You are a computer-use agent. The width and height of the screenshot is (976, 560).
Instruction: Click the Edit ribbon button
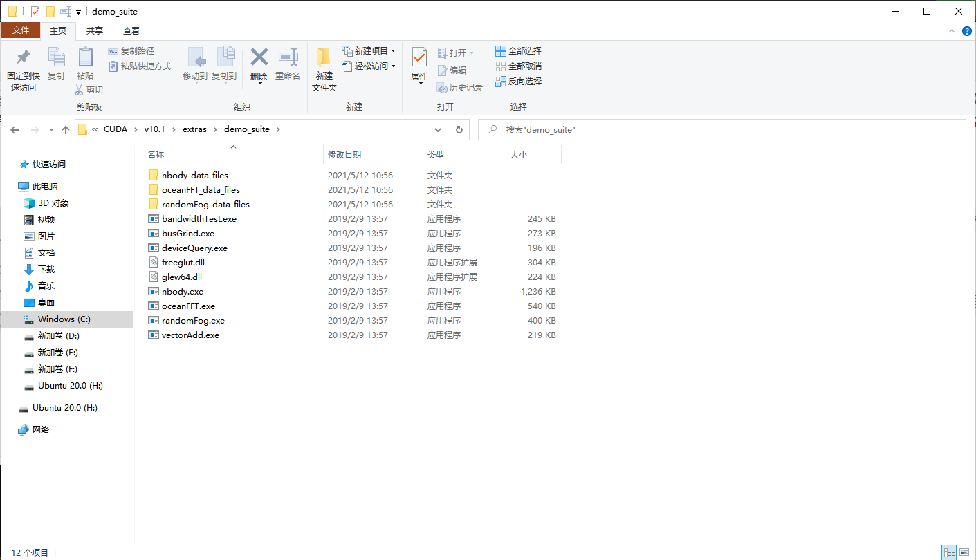[452, 71]
